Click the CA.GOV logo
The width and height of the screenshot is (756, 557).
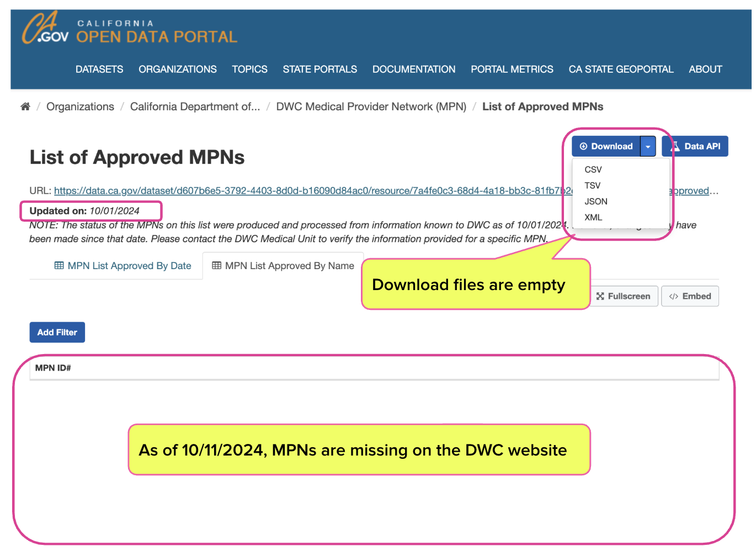pos(45,28)
